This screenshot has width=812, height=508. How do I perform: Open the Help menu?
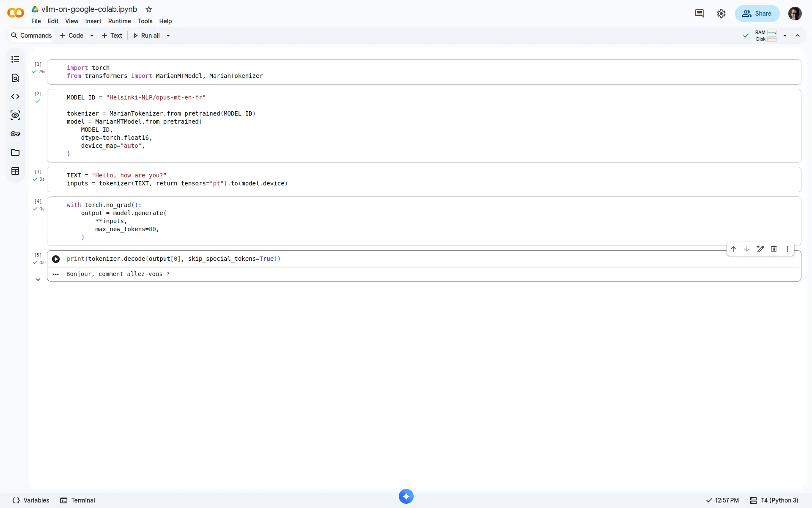tap(165, 21)
